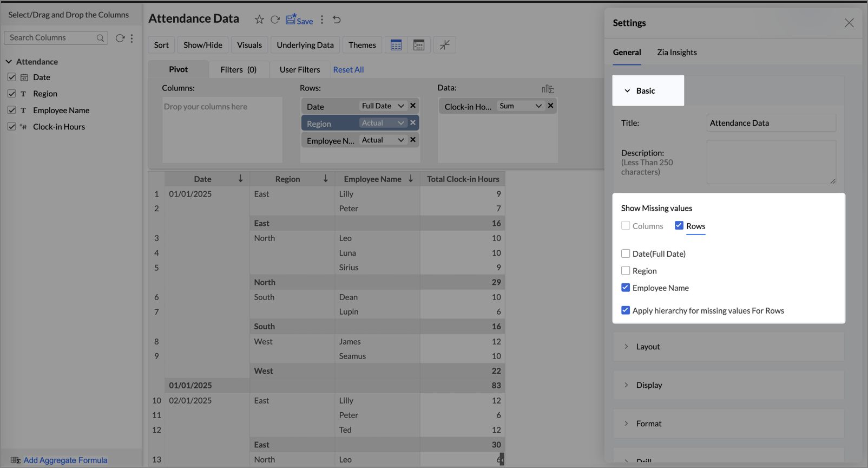Viewport: 868px width, 468px height.
Task: Switch to the first pivot table layout icon
Action: coord(396,45)
